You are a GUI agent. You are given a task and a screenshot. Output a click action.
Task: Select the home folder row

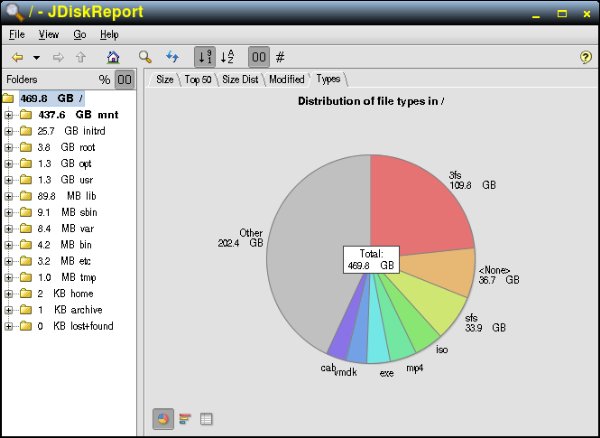pyautogui.click(x=65, y=294)
